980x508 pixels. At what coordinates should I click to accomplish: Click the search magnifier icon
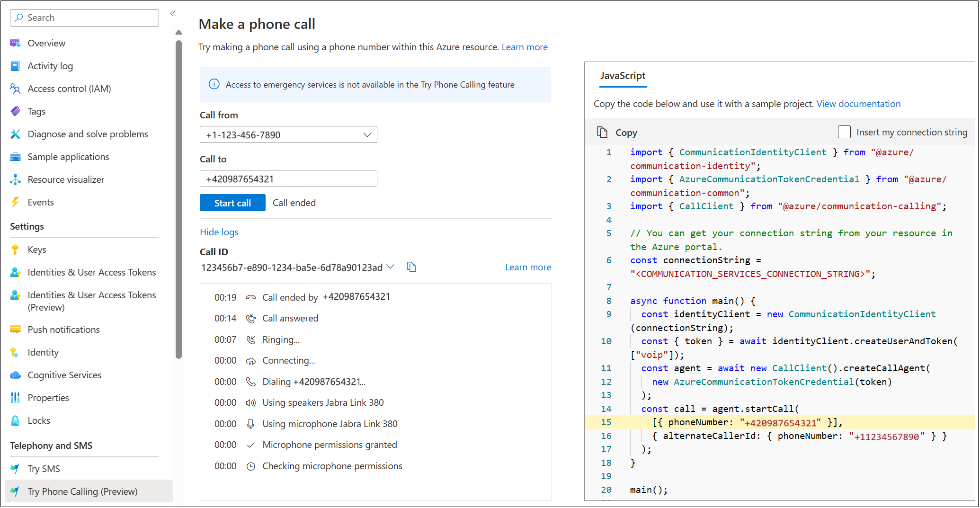coord(19,18)
